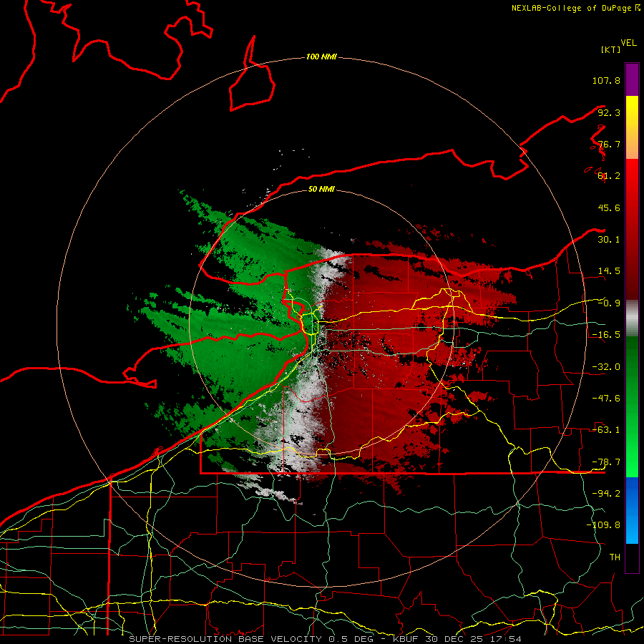Viewport: 644px width, 644px height.
Task: Click the Super-Resolution Base Velocity caption
Action: click(x=325, y=639)
